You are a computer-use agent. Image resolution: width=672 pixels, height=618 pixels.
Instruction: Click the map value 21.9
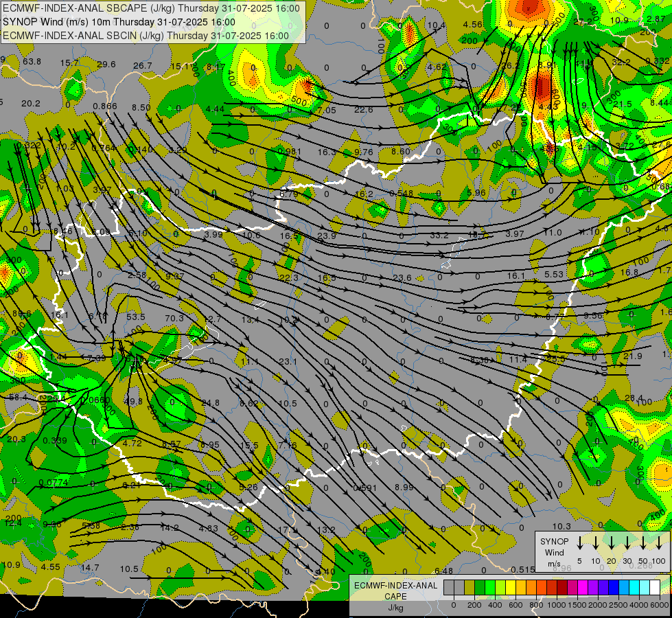(633, 356)
